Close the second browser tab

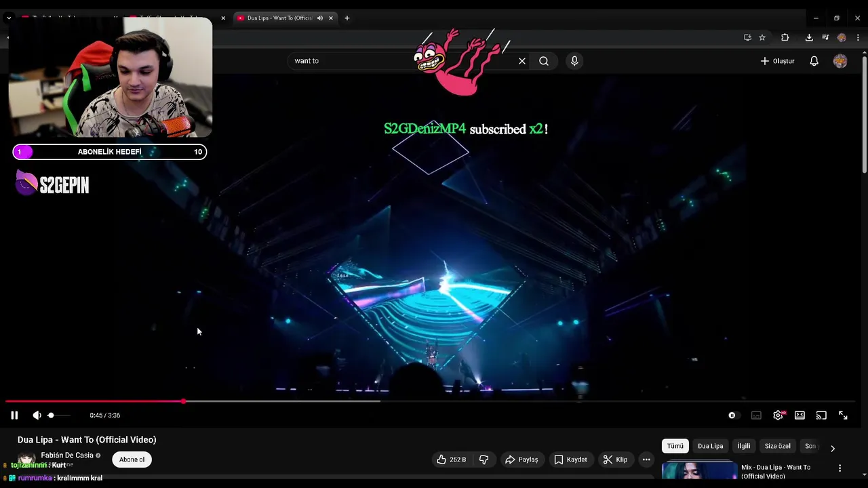click(223, 18)
